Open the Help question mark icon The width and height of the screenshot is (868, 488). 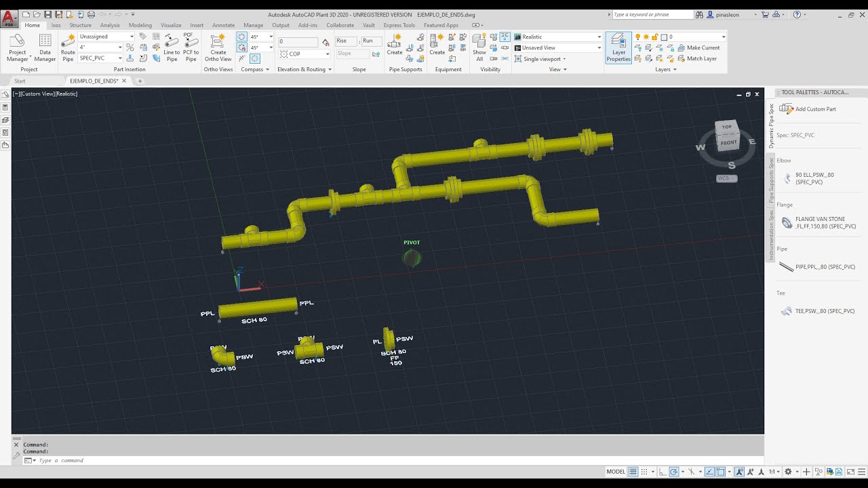[797, 14]
